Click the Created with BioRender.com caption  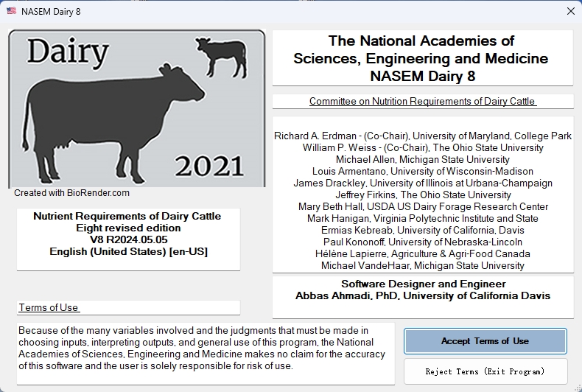click(71, 192)
